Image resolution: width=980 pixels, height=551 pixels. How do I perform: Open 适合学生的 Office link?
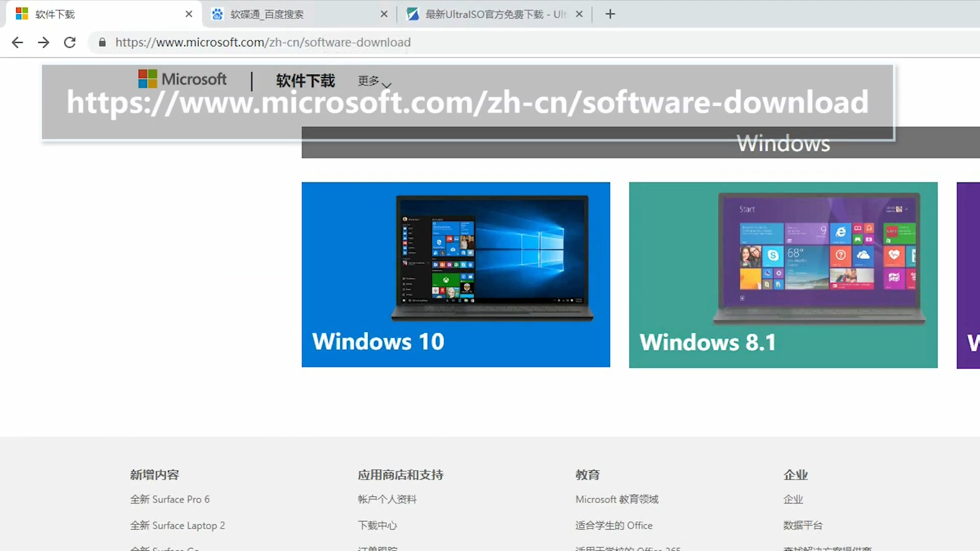(614, 525)
